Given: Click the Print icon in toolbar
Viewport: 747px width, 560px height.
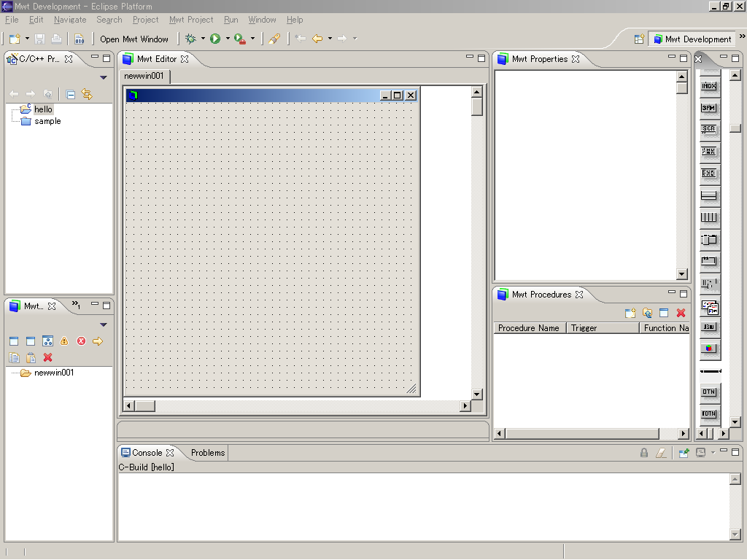Looking at the screenshot, I should (56, 39).
